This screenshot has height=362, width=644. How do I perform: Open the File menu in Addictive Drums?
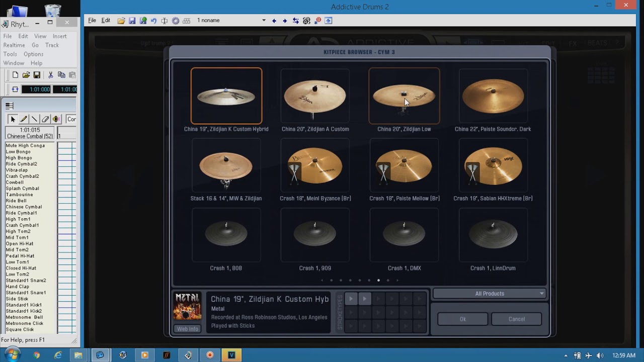[92, 21]
